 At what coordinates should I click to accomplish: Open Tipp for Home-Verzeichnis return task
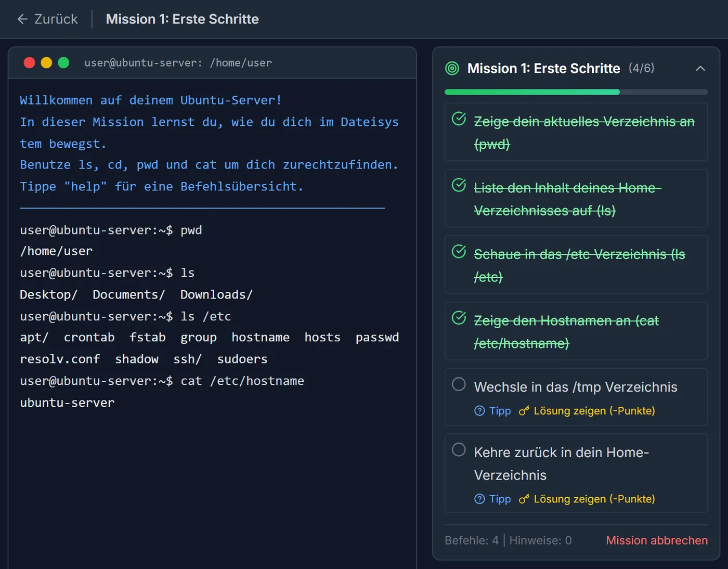[x=492, y=499]
